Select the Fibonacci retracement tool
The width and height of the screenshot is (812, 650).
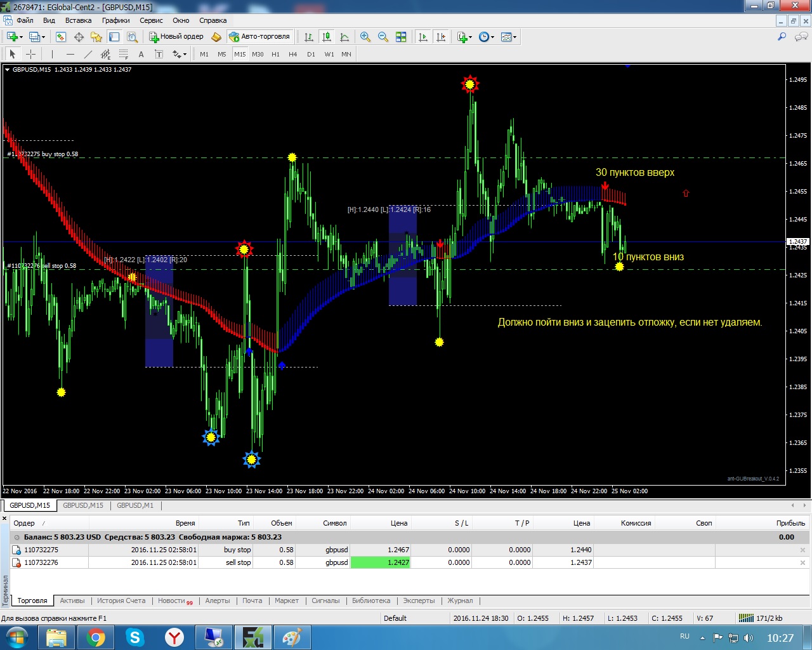(123, 54)
